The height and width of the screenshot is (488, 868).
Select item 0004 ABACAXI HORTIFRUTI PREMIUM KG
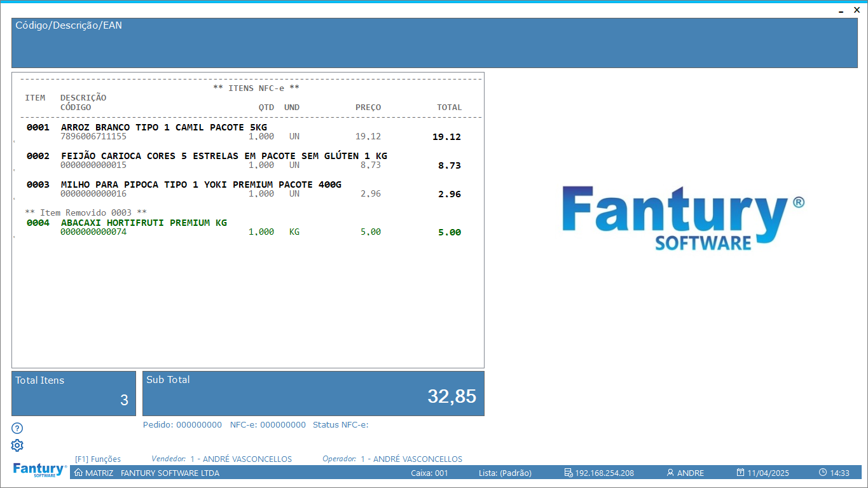tap(144, 223)
